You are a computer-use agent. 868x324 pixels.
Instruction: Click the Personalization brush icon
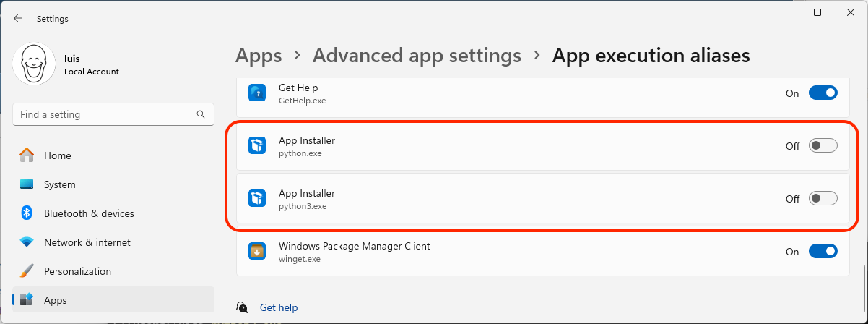[27, 271]
